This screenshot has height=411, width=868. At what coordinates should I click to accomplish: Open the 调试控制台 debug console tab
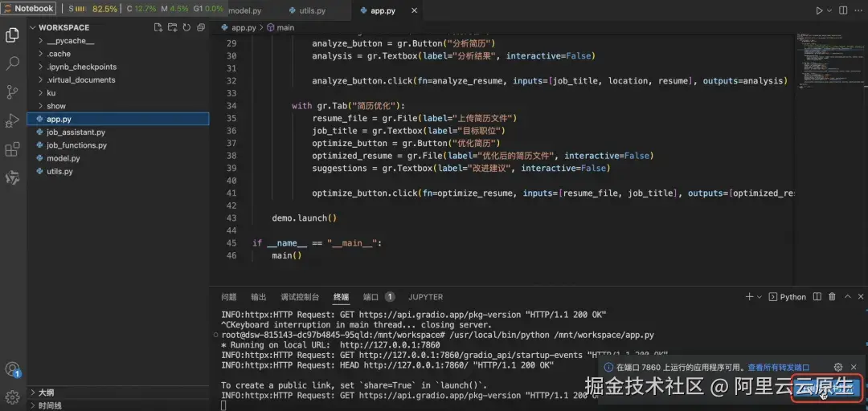(300, 297)
